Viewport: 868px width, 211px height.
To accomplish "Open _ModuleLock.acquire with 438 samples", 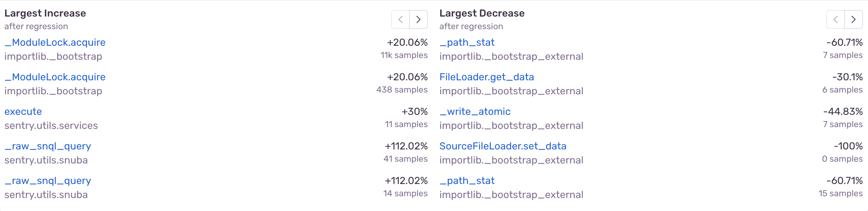I will point(55,77).
